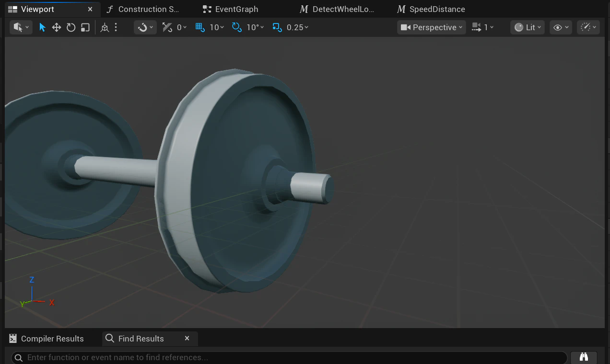Expand the grid snap value 10 dropdown
The width and height of the screenshot is (610, 364).
(217, 27)
